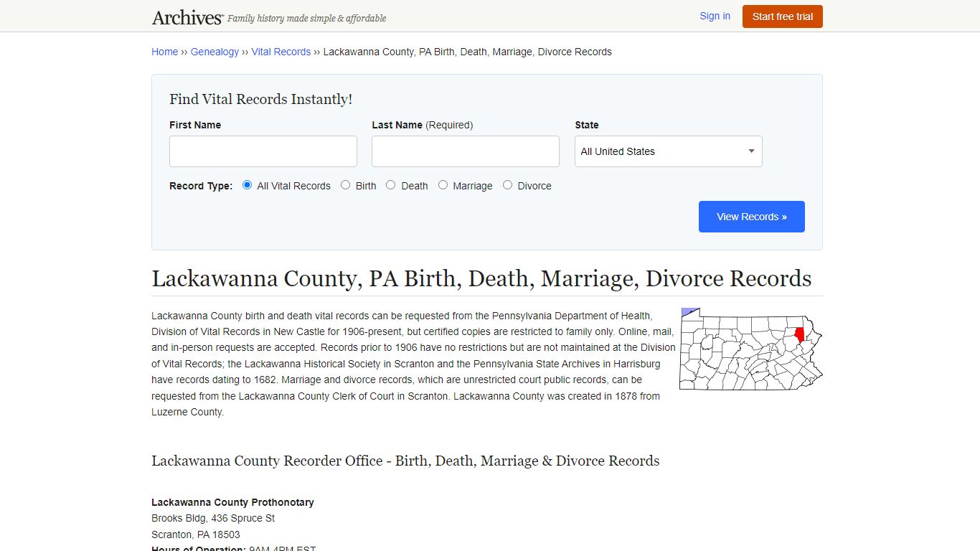This screenshot has height=551, width=980.
Task: Focus the First Name input field
Action: 263,151
